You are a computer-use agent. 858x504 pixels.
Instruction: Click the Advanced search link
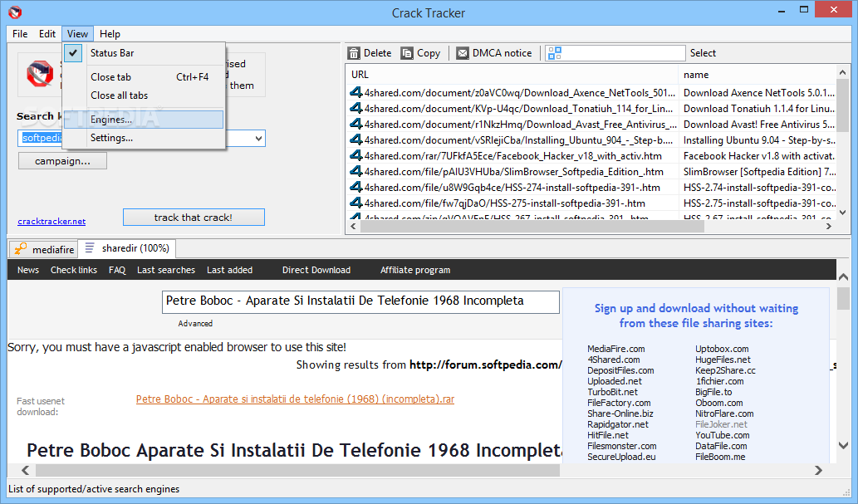[195, 324]
